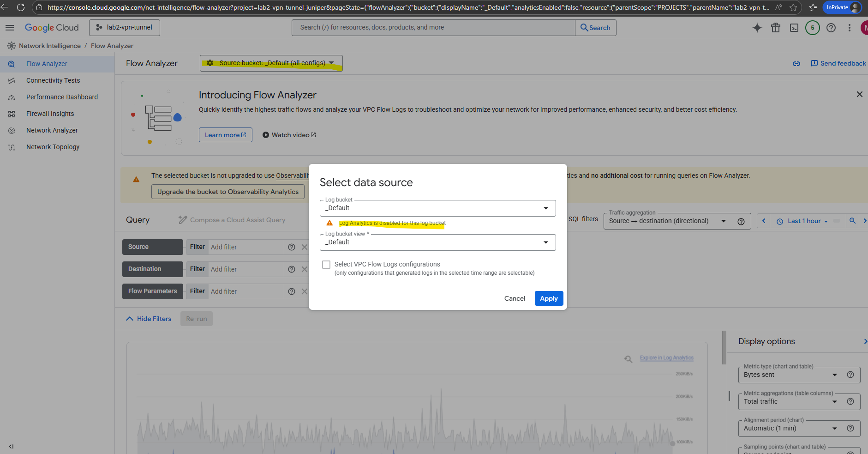
Task: Open the free trial gift icon
Action: point(776,28)
